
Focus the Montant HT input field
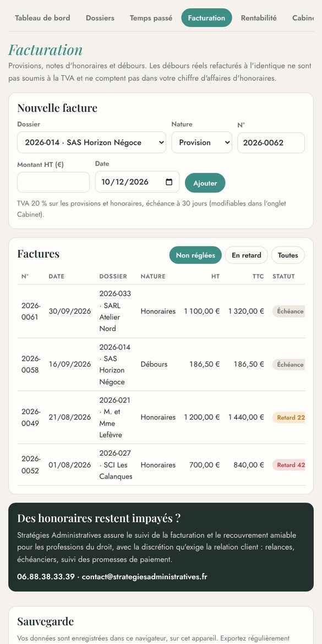point(53,182)
